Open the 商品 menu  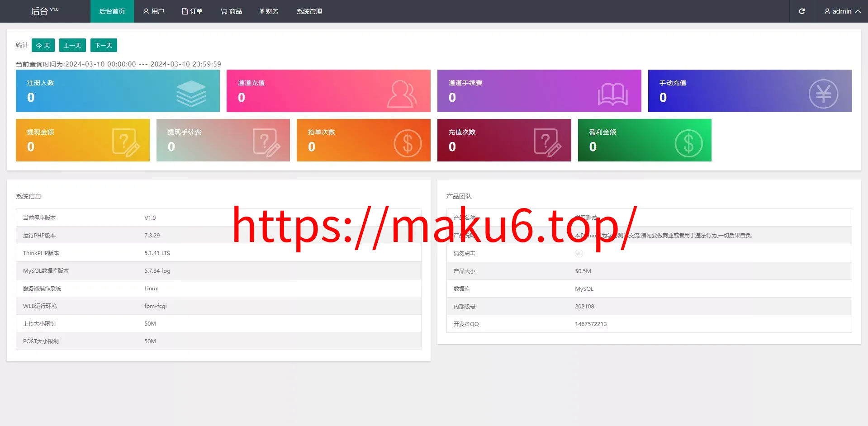click(x=231, y=11)
